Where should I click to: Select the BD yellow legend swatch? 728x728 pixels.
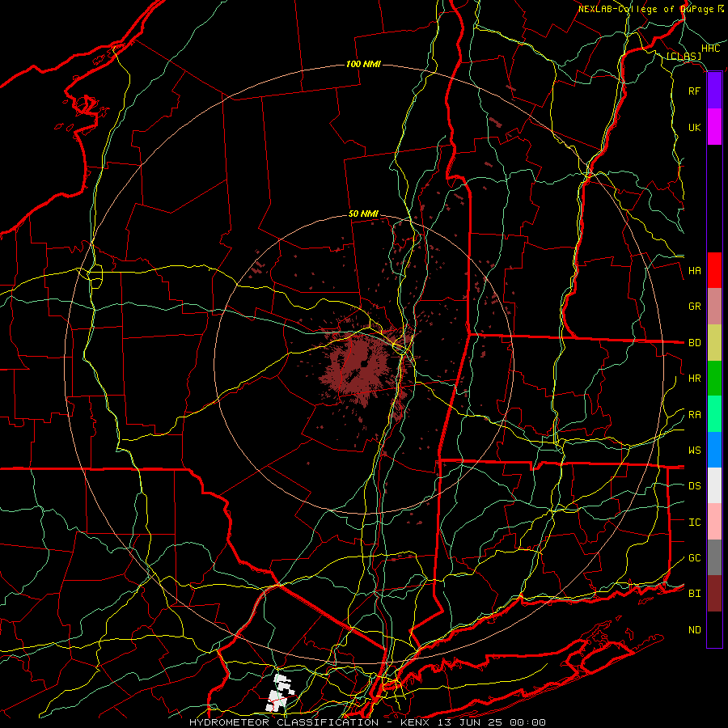click(x=714, y=343)
